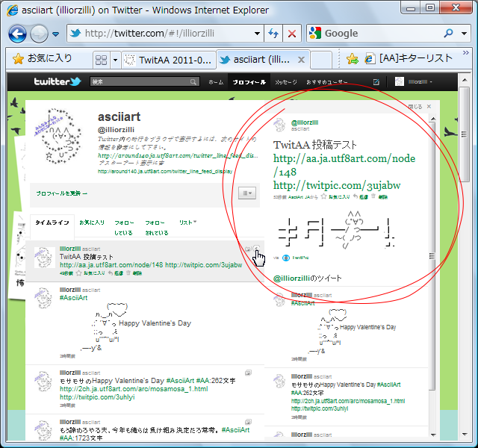Favorite the tweet in detail pane star

[x=323, y=196]
